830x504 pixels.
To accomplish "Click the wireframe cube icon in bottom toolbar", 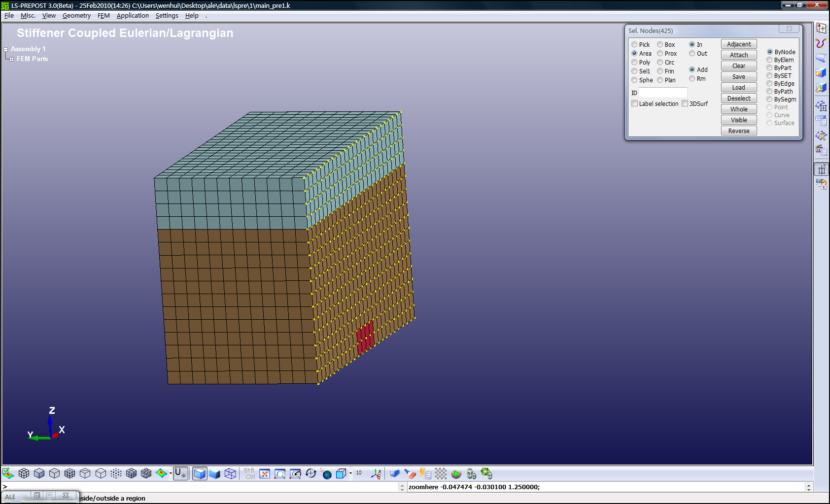I will tap(230, 474).
